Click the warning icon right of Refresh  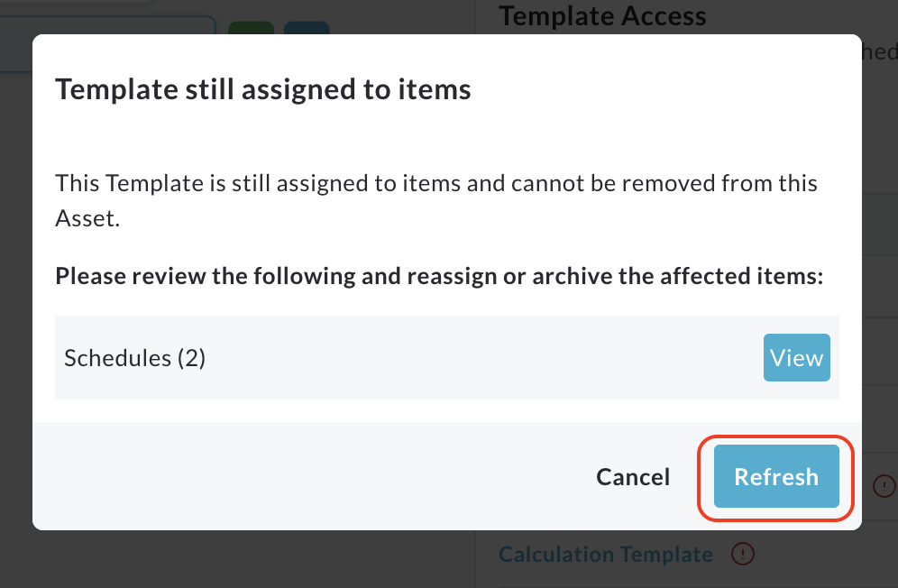(x=884, y=486)
